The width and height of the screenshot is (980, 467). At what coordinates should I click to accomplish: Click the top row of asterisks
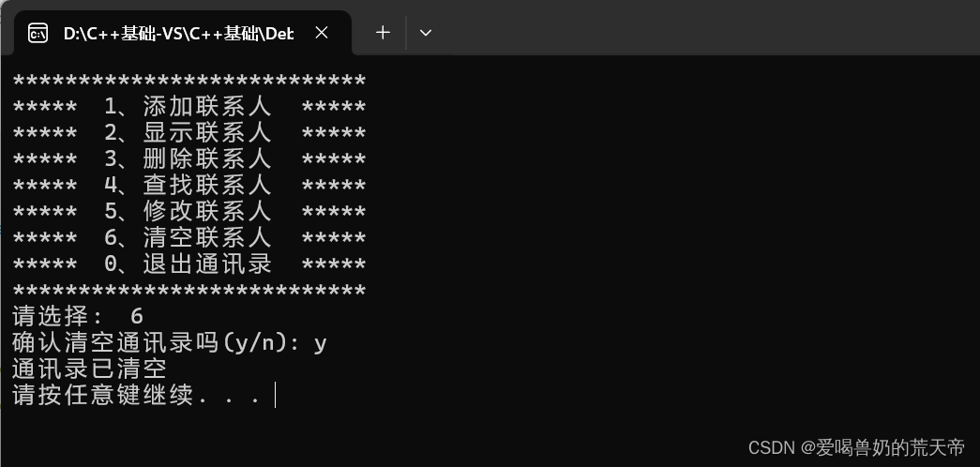188,83
